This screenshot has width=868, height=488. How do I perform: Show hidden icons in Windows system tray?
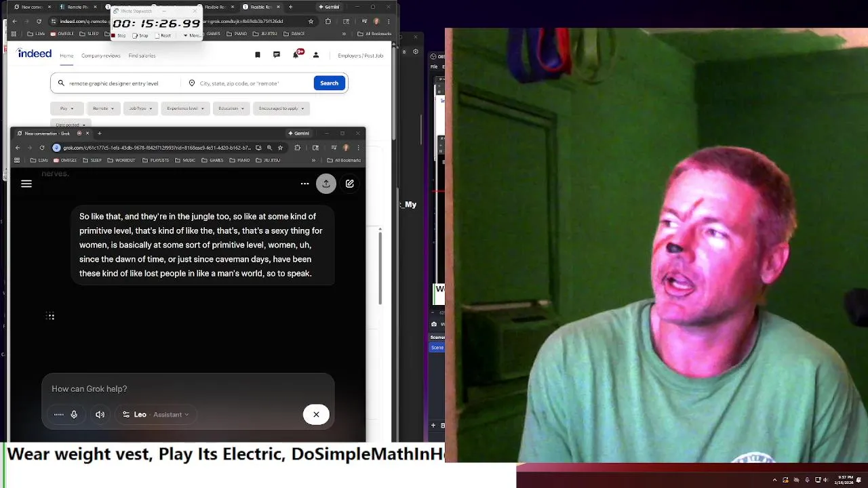[x=774, y=480]
